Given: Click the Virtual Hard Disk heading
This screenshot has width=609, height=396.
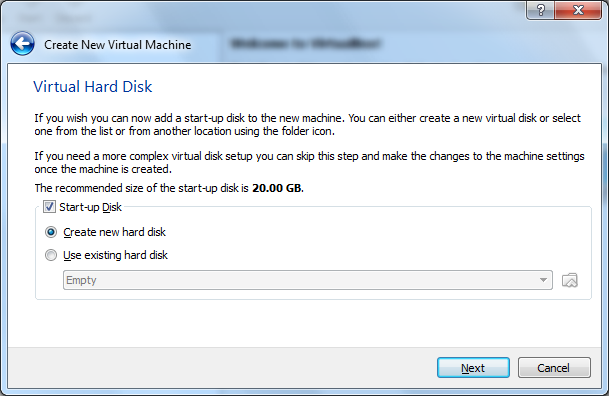Looking at the screenshot, I should tap(92, 86).
